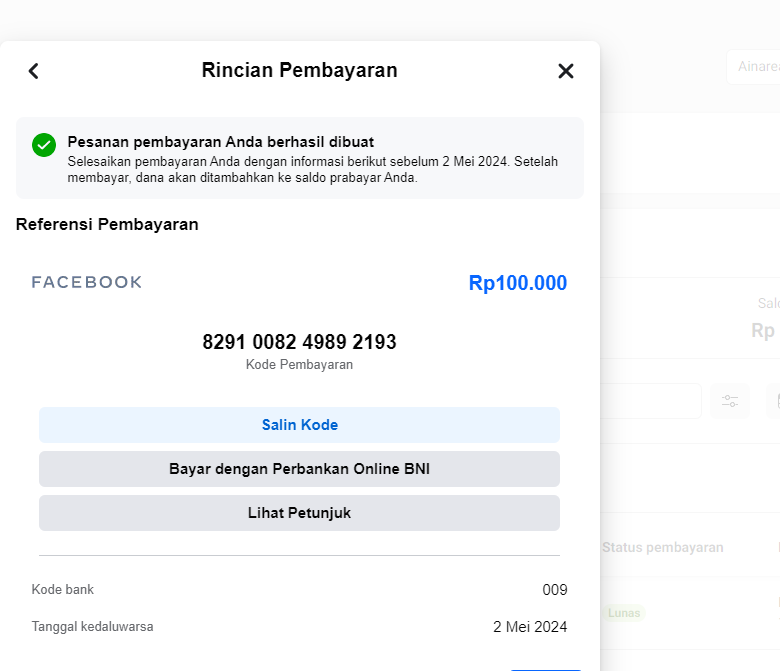
Task: Focus the faded search field behind dialog
Action: tap(651, 401)
